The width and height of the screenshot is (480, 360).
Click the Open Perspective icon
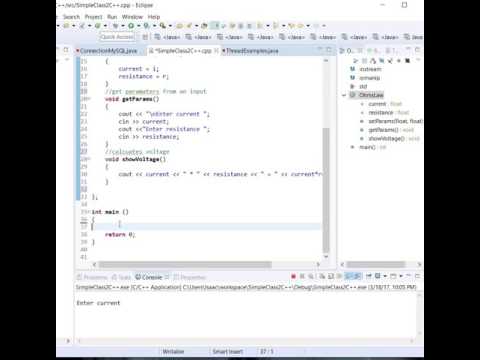[145, 37]
